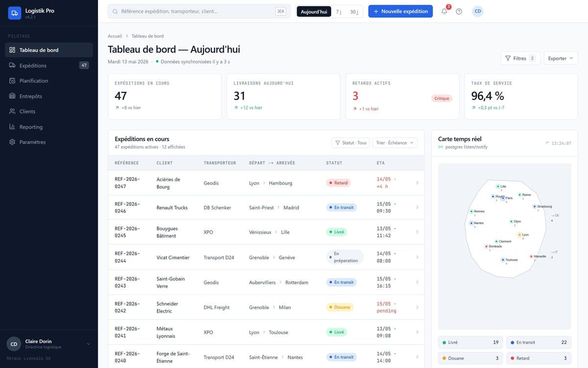The image size is (588, 368).
Task: Click the Planification calendar icon
Action: click(12, 80)
